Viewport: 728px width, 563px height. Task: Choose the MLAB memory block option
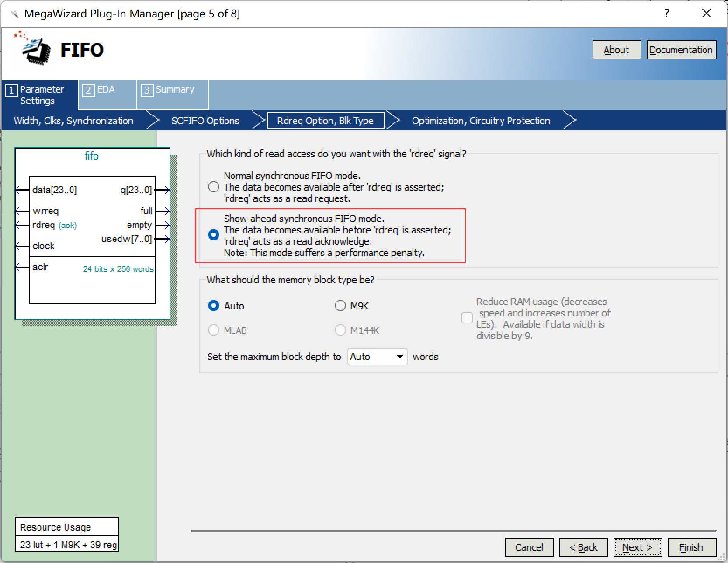pos(213,330)
